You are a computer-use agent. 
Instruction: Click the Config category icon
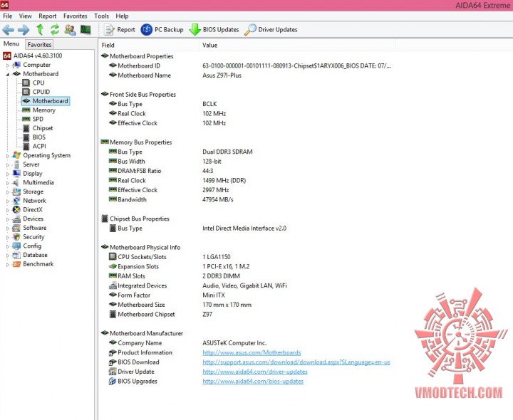pyautogui.click(x=16, y=246)
